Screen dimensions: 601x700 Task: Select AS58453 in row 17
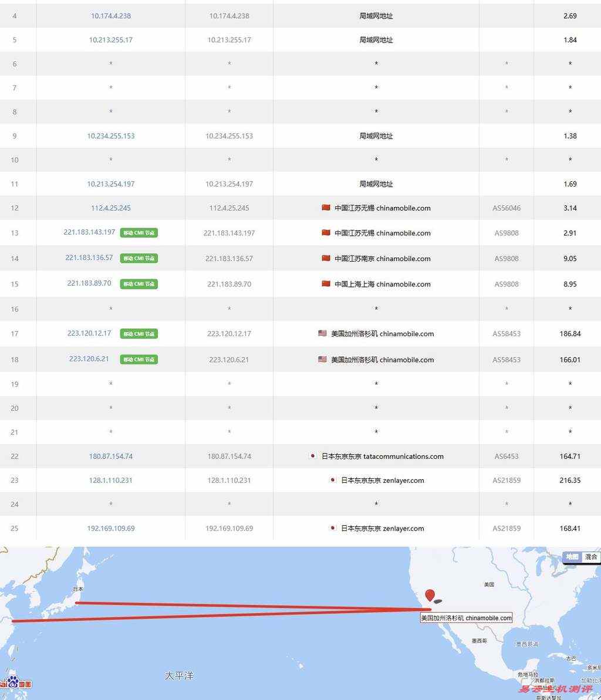[x=507, y=333]
